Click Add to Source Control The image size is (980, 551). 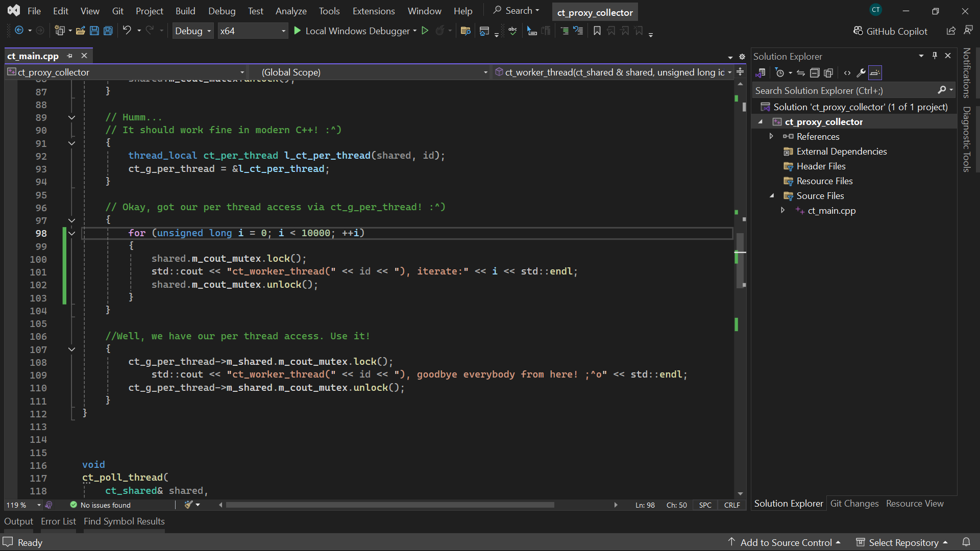786,542
